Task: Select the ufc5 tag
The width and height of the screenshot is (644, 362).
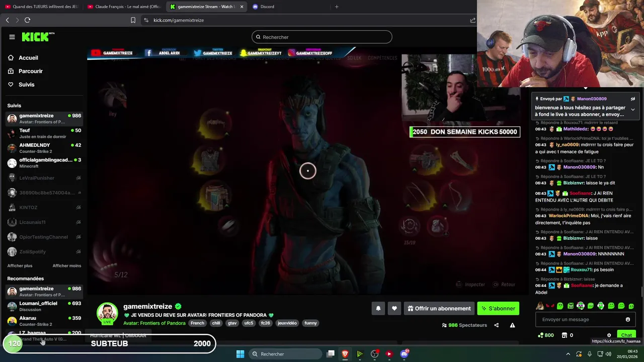Action: click(x=249, y=323)
